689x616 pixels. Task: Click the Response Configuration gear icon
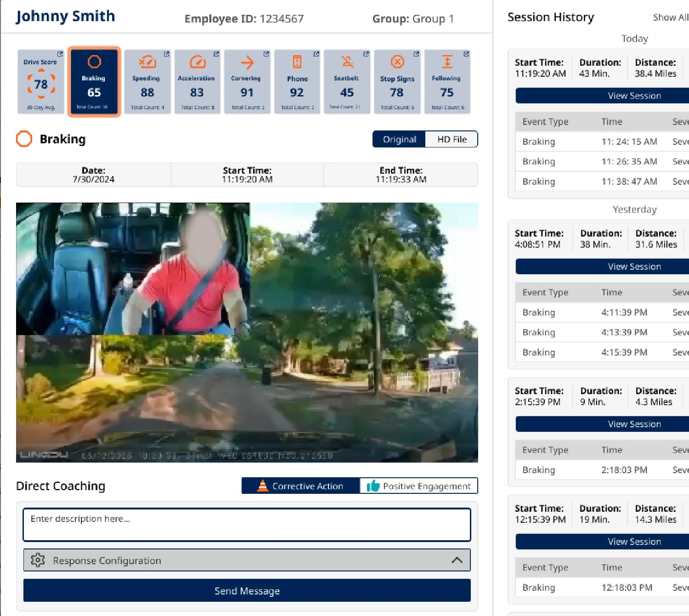38,560
